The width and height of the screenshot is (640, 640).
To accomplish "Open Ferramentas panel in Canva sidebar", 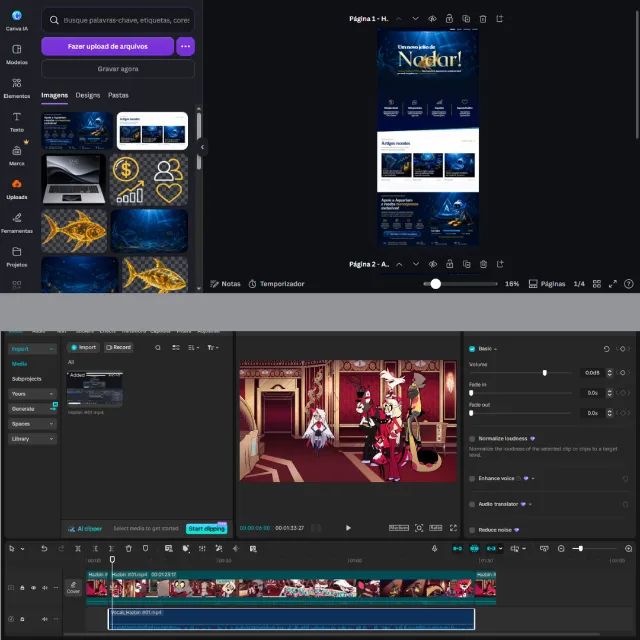I will (x=17, y=223).
